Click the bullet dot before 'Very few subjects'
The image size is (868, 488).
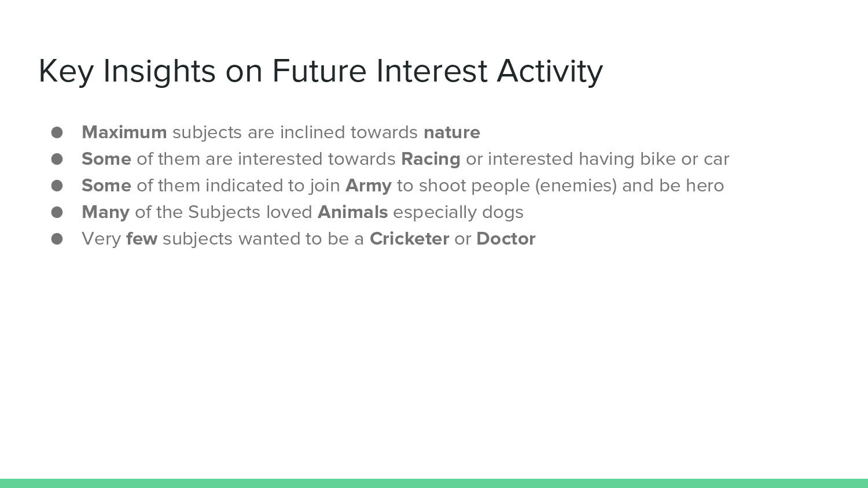click(x=57, y=239)
